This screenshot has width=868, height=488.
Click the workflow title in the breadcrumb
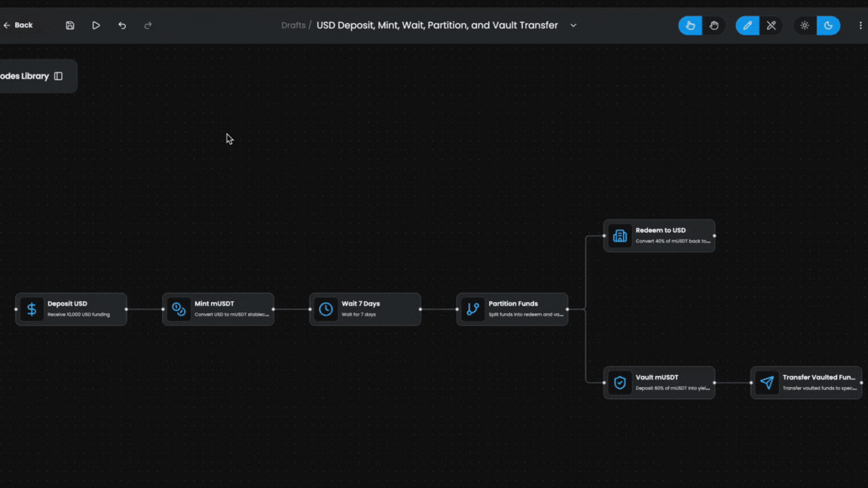pyautogui.click(x=436, y=25)
